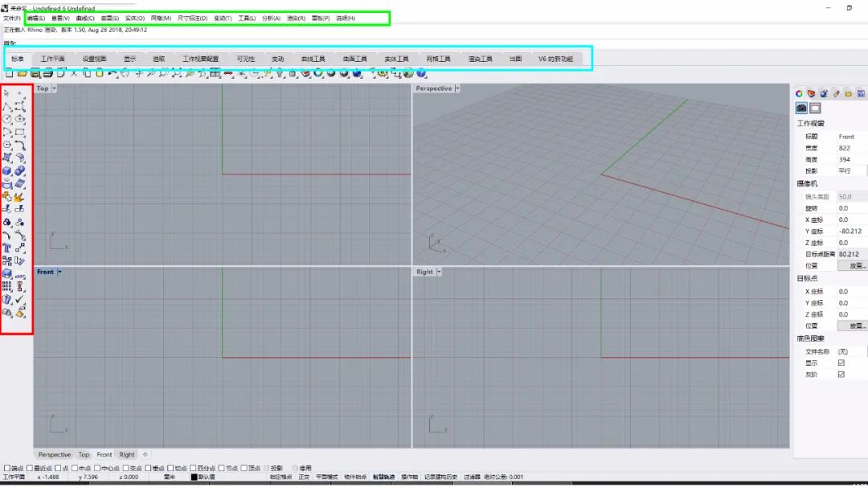Enable the 中点 object snap checkbox
The height and width of the screenshot is (488, 868).
point(75,468)
